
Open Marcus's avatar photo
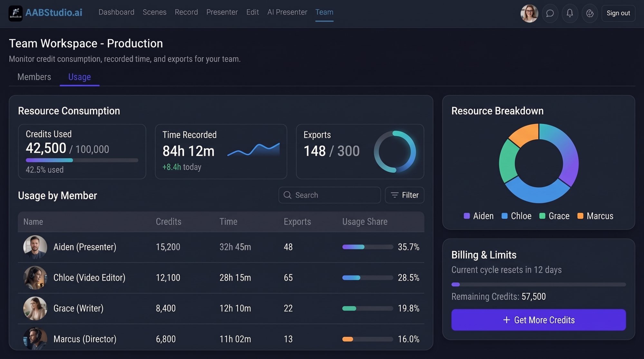[x=35, y=338]
